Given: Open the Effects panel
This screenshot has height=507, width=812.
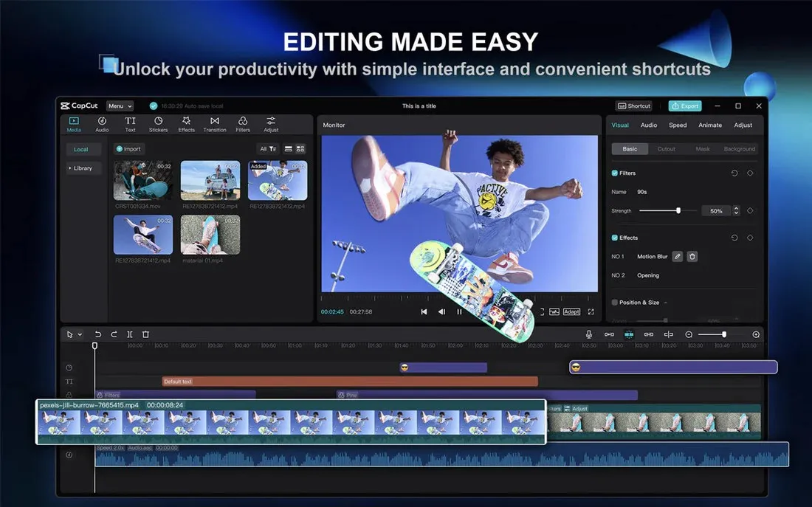Looking at the screenshot, I should coord(186,123).
